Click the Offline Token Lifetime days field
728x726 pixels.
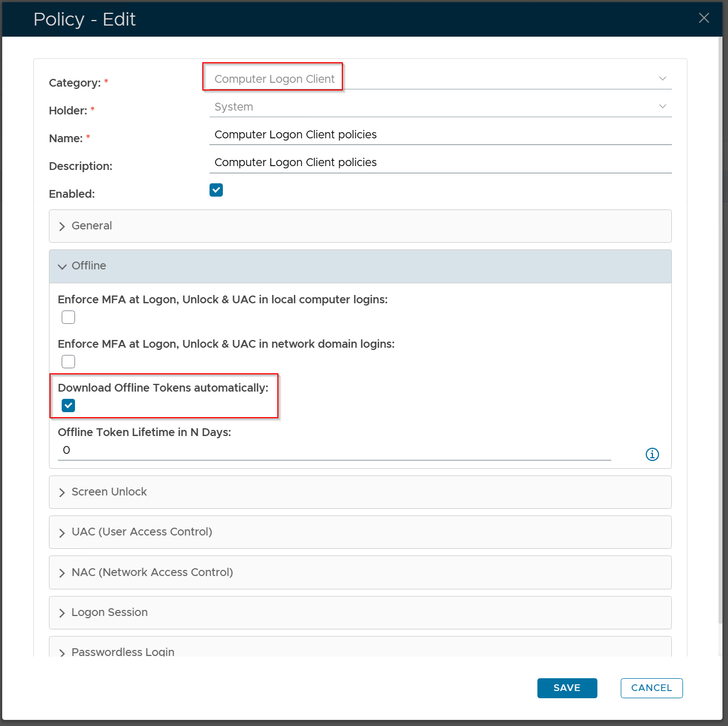coord(333,450)
